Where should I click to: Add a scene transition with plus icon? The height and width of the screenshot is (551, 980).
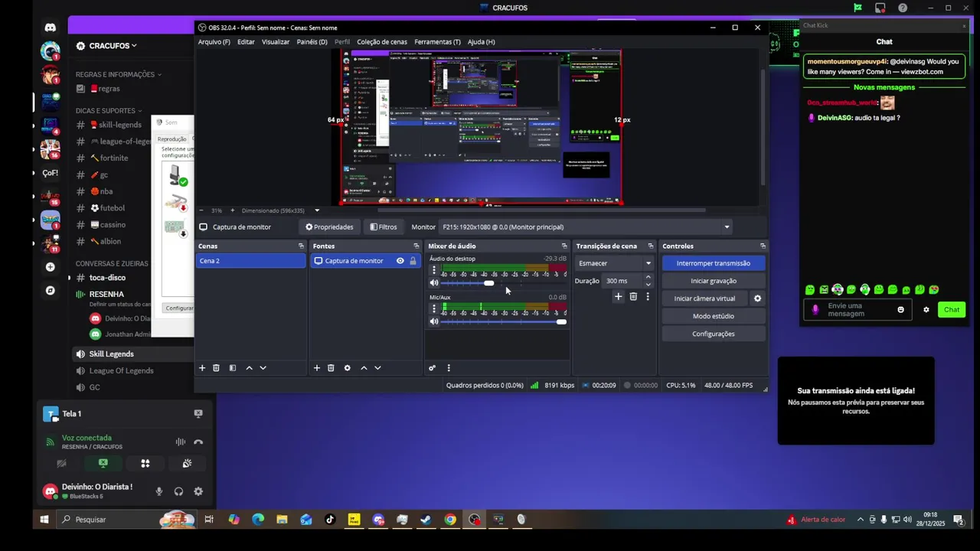coord(618,297)
